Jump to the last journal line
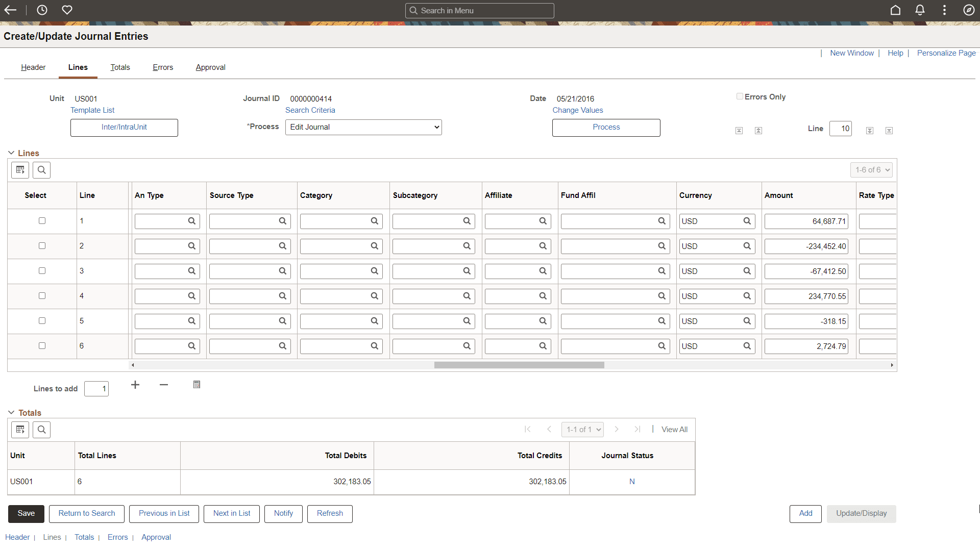 pos(889,131)
